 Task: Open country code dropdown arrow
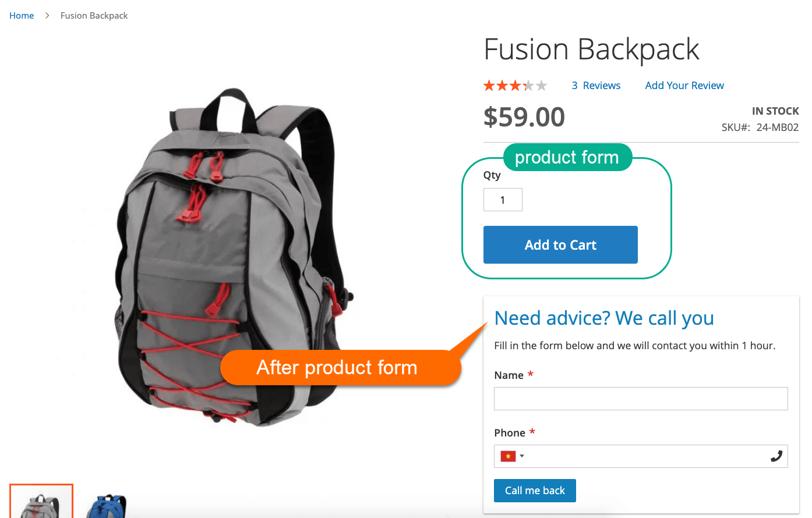(x=522, y=456)
